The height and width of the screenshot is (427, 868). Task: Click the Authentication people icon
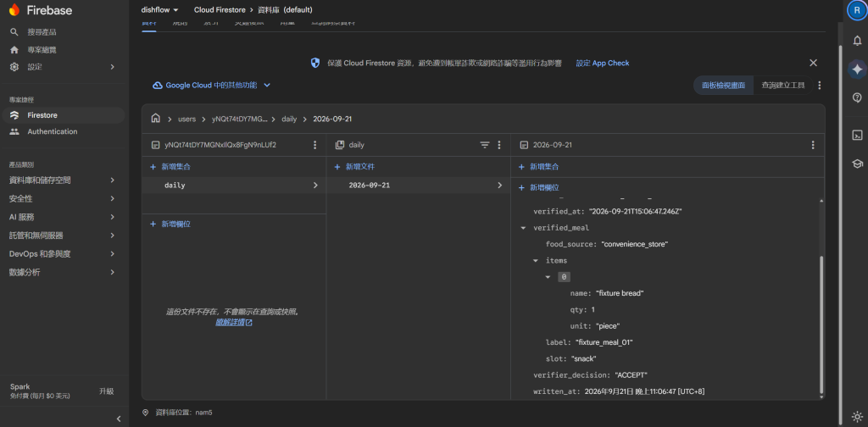pyautogui.click(x=14, y=131)
